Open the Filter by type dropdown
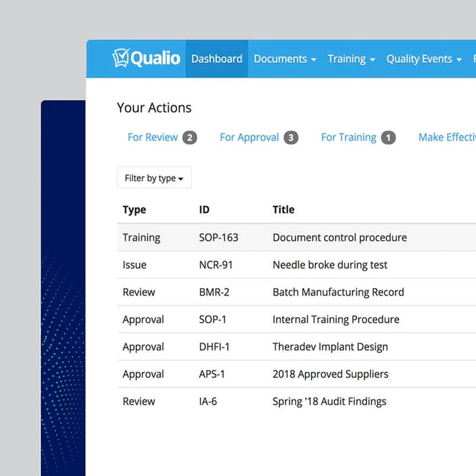 (x=154, y=178)
